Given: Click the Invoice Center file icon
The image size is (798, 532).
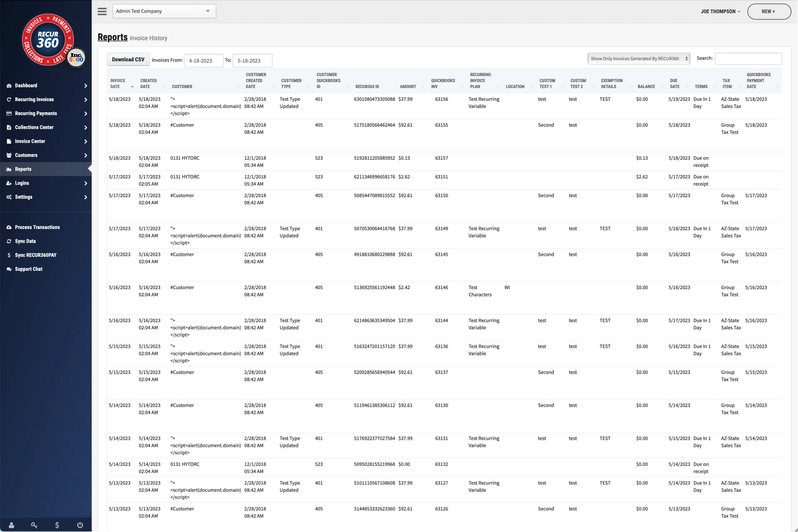Looking at the screenshot, I should click(9, 141).
